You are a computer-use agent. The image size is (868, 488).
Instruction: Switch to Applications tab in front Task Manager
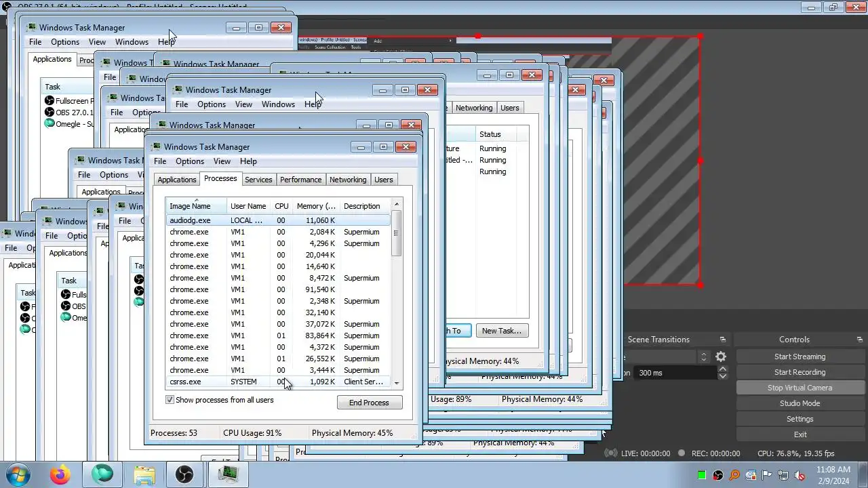click(x=177, y=180)
